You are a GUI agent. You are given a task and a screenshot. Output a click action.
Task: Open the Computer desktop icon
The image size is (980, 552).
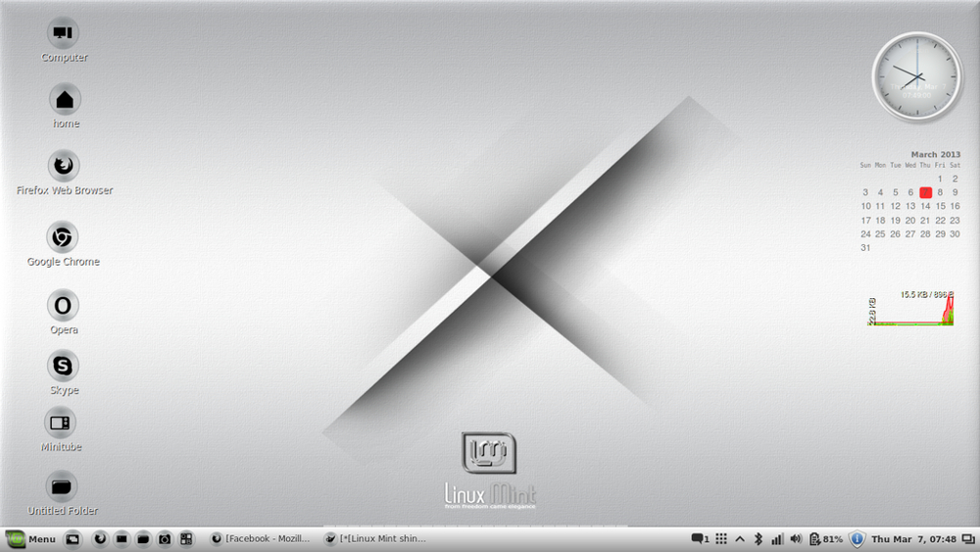pyautogui.click(x=63, y=33)
